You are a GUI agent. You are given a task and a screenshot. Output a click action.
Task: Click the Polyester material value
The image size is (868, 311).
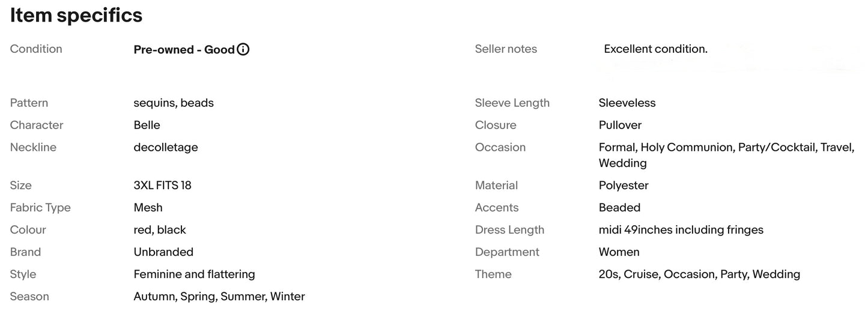tap(624, 186)
